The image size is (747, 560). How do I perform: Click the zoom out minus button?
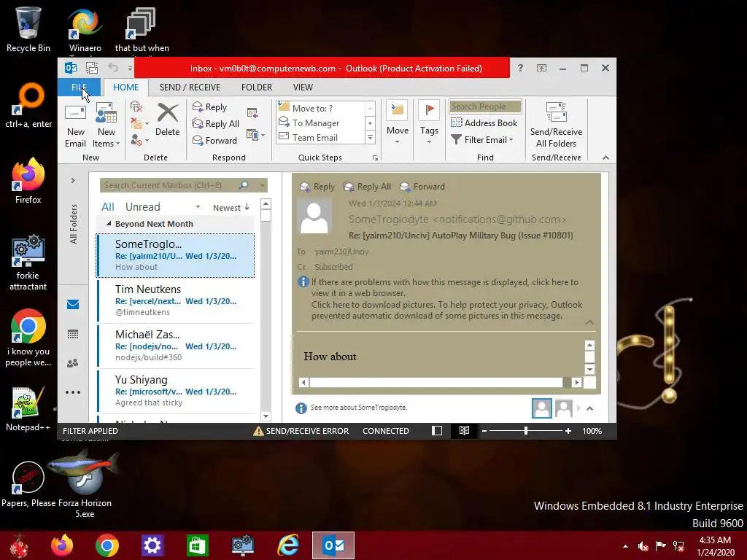point(484,431)
